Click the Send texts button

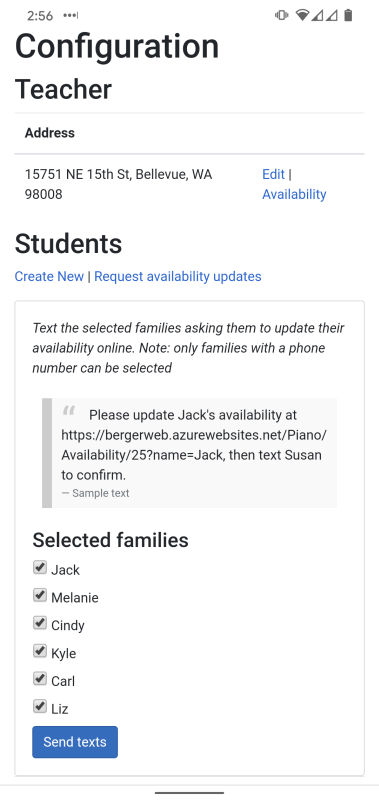(x=75, y=742)
